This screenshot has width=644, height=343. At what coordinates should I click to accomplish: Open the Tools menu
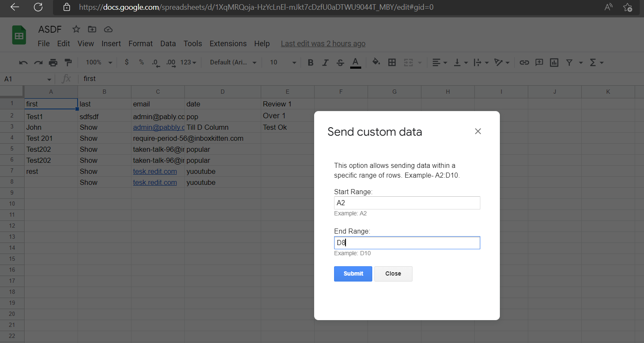tap(192, 44)
